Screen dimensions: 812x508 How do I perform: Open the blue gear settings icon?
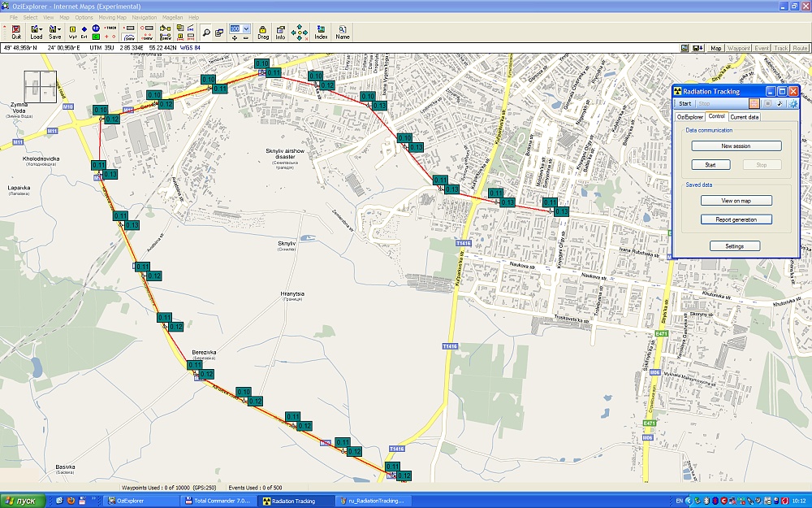pyautogui.click(x=793, y=104)
